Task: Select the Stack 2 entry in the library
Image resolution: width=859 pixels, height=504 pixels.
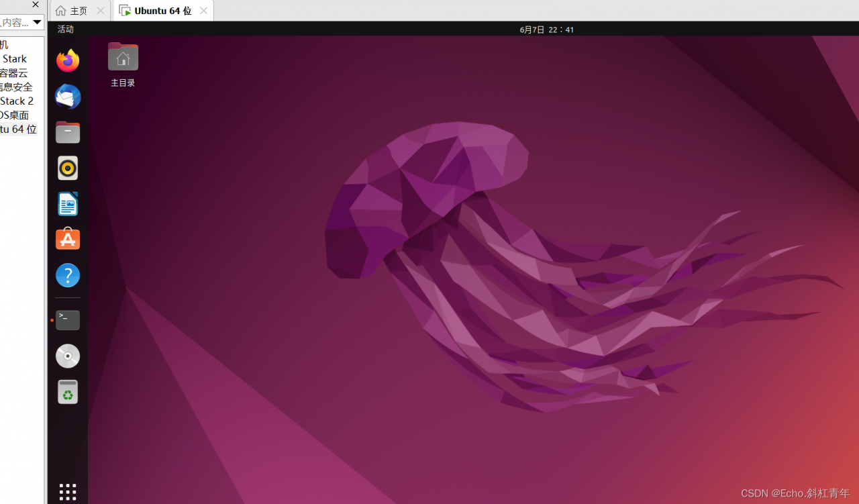Action: click(17, 101)
